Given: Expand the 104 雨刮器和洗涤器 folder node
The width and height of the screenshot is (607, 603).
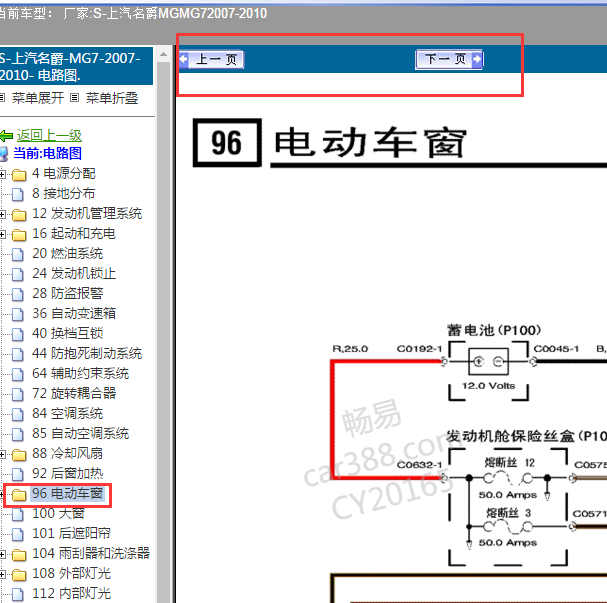Looking at the screenshot, I should pyautogui.click(x=2, y=554).
